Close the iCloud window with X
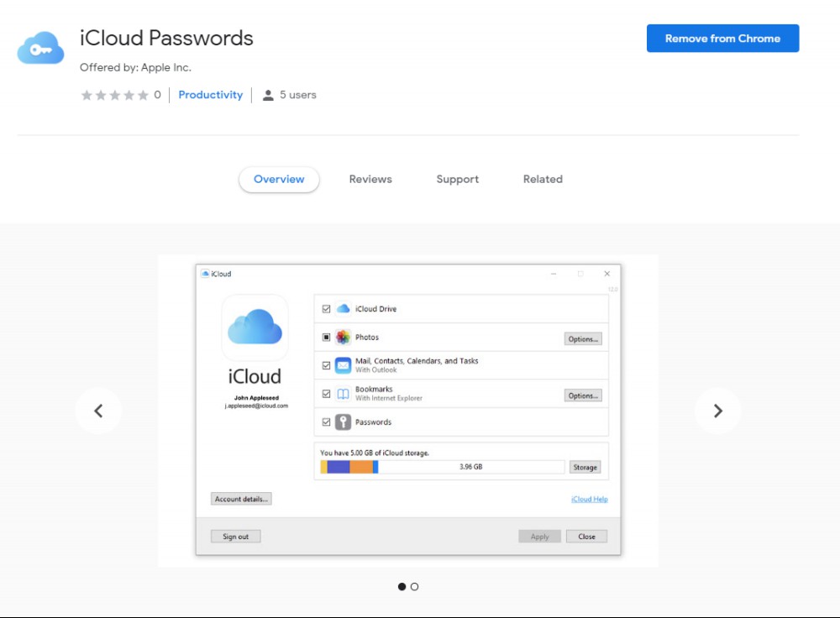 point(607,274)
